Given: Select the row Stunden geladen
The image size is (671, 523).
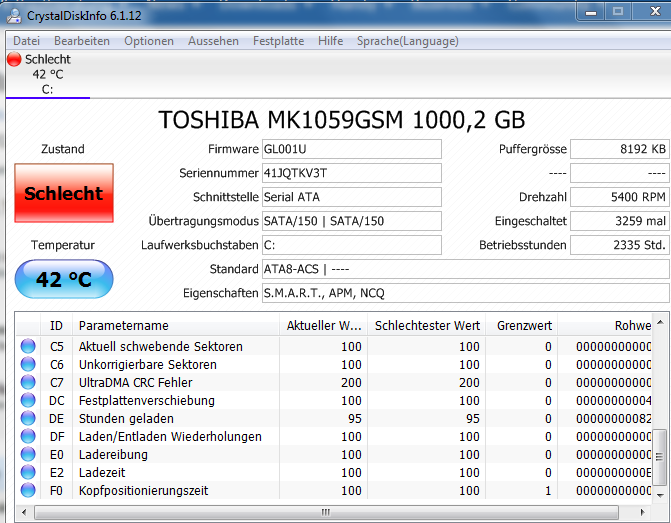Looking at the screenshot, I should pos(334,418).
